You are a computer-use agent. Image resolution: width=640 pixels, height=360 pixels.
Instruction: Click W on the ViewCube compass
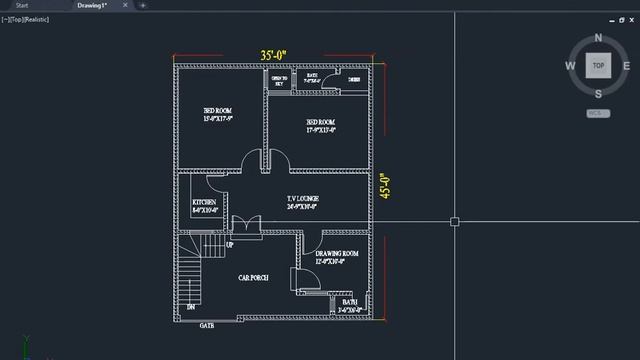pos(570,66)
